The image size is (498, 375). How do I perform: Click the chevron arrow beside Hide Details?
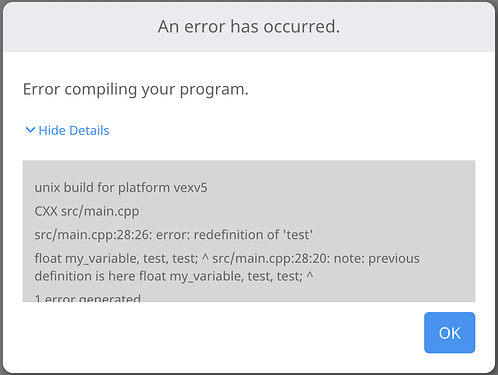30,130
